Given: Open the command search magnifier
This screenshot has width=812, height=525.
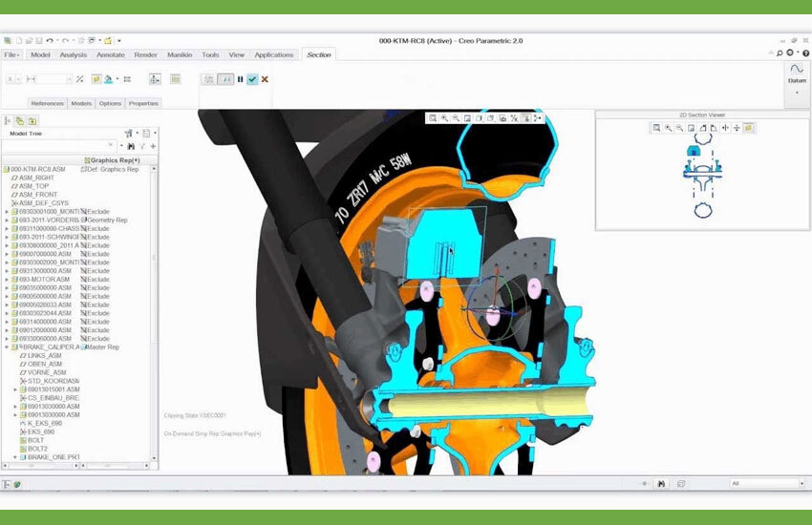Looking at the screenshot, I should click(x=780, y=52).
